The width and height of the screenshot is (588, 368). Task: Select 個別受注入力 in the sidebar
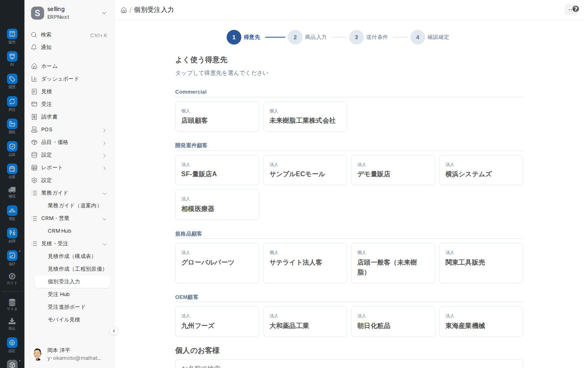click(x=72, y=282)
